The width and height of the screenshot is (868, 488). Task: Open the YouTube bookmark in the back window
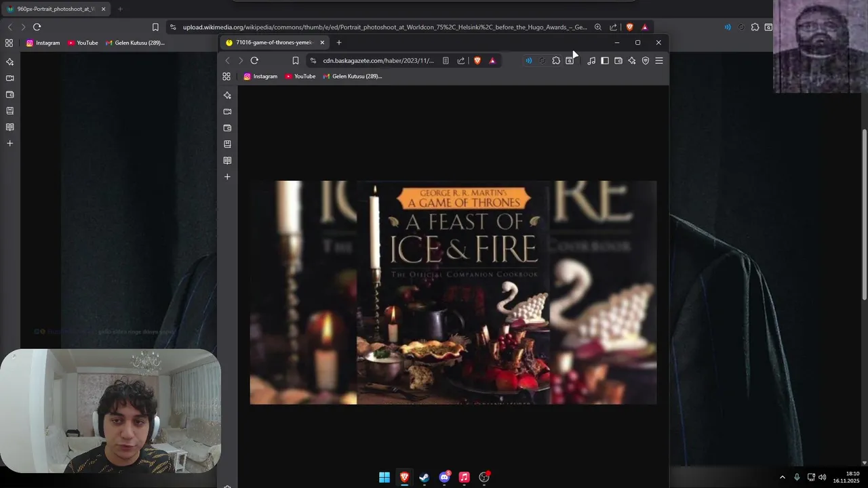(x=83, y=43)
